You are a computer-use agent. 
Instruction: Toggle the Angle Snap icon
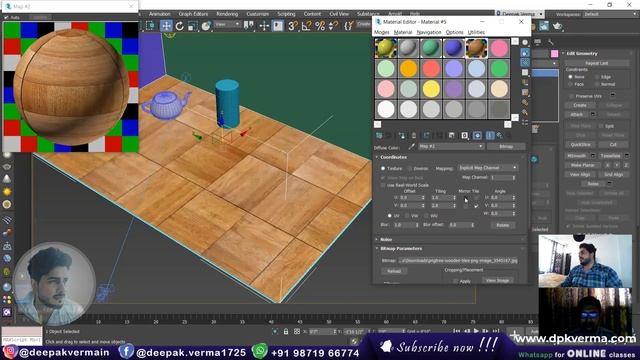tap(306, 26)
